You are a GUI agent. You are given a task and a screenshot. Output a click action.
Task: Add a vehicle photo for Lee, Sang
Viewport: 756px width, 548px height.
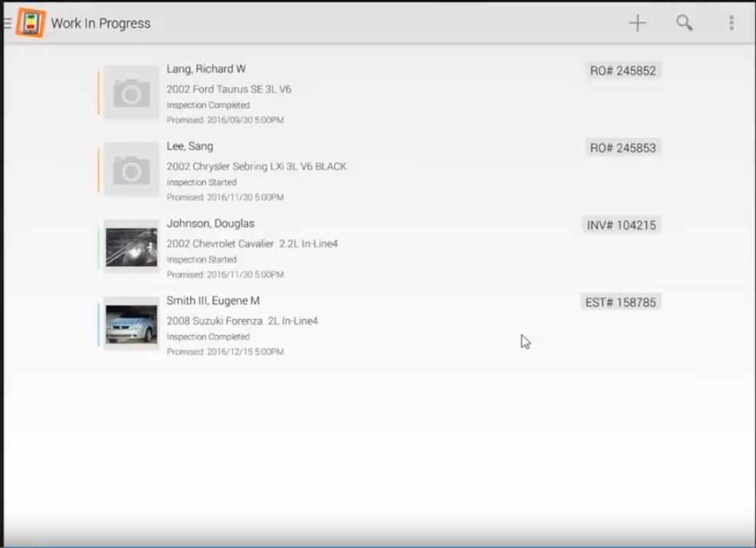pyautogui.click(x=130, y=169)
